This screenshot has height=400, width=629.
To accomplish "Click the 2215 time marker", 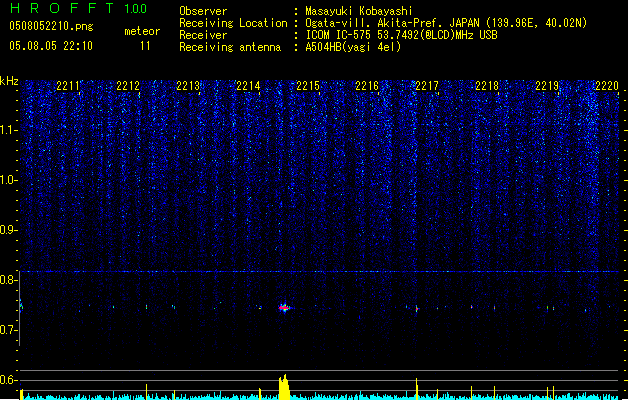I will coord(308,86).
